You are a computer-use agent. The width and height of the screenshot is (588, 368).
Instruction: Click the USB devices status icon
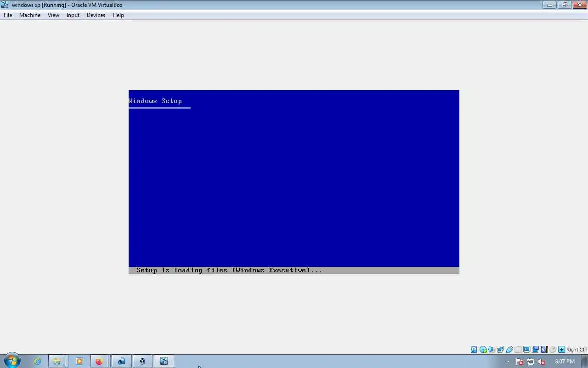click(509, 350)
